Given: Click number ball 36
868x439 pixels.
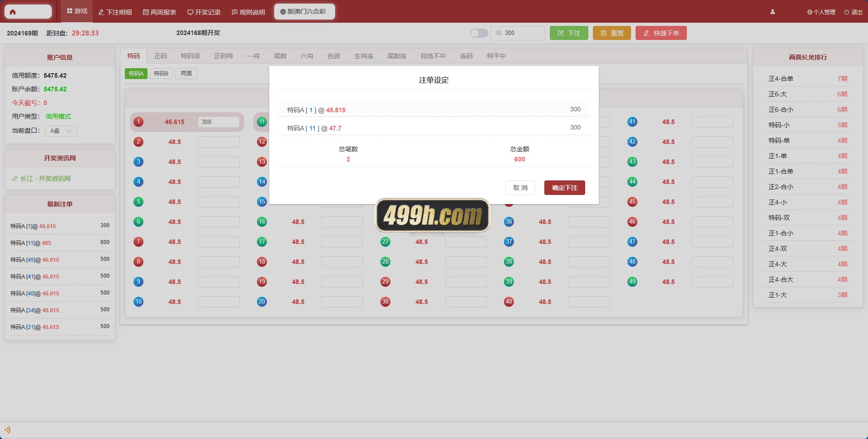Looking at the screenshot, I should pos(509,222).
